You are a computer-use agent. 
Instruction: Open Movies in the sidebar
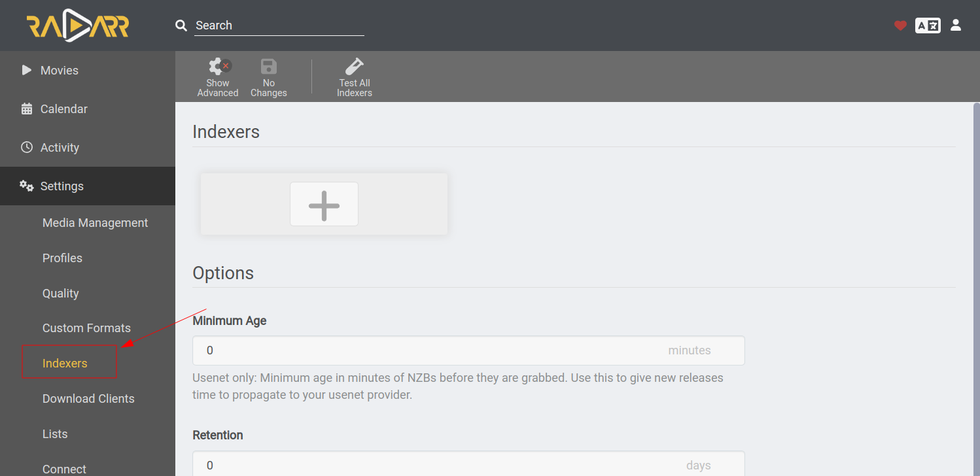coord(88,70)
